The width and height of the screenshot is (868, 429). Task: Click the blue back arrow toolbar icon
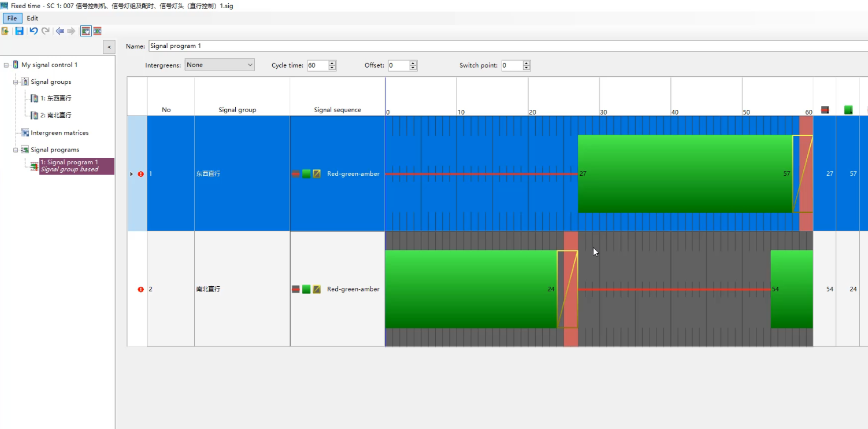coord(60,31)
